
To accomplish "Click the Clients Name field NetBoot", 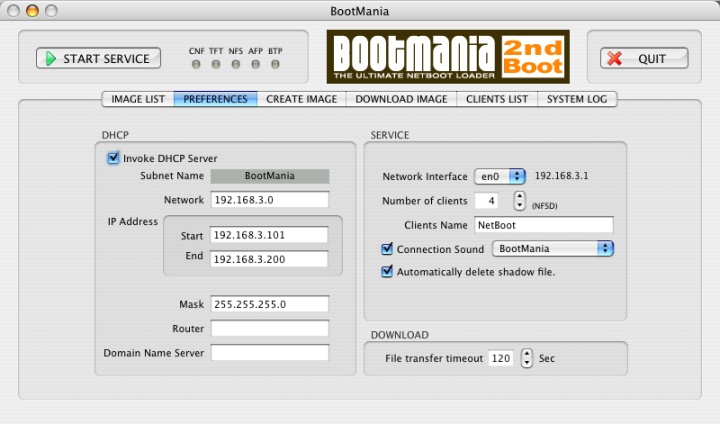I will [544, 225].
